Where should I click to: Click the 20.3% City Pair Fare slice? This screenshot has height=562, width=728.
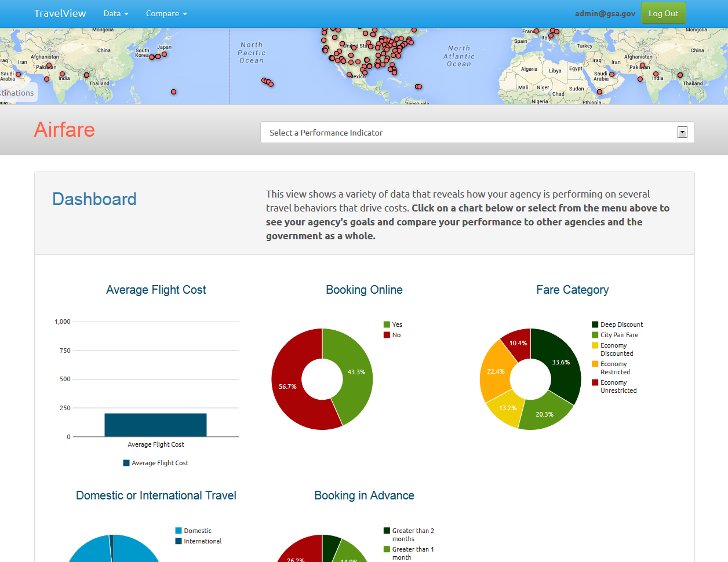point(544,414)
